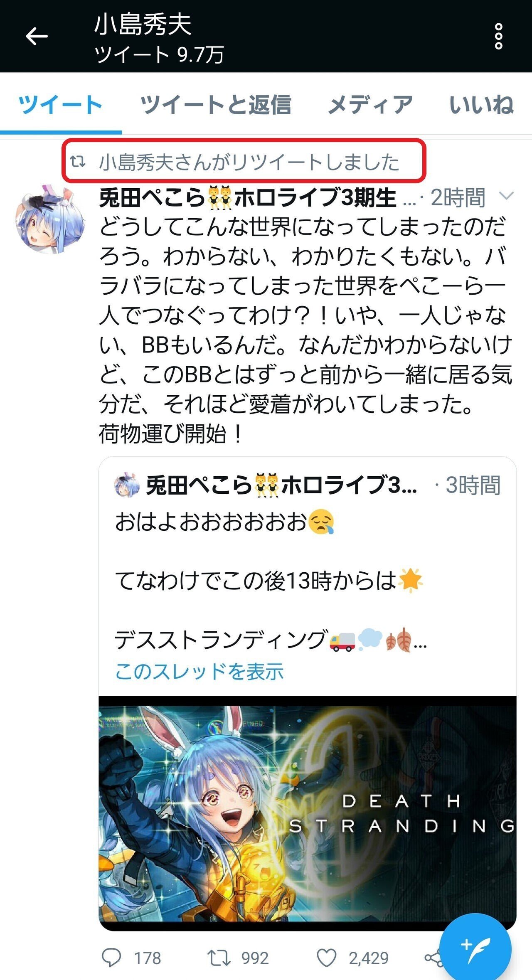Tap the share icon below the tweet
Viewport: 532px width, 980px height.
(433, 958)
